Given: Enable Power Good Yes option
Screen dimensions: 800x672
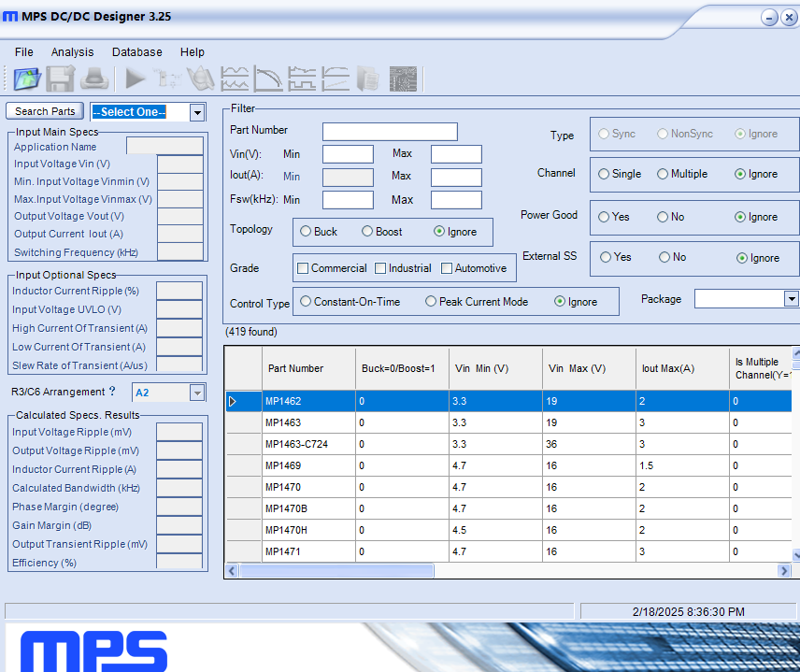Looking at the screenshot, I should [x=603, y=217].
